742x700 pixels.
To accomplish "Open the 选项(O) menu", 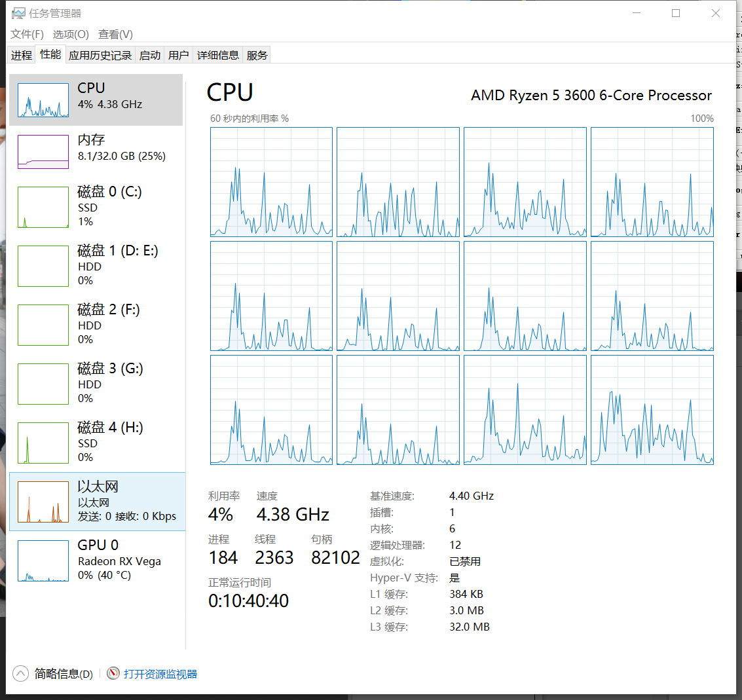I will (71, 34).
